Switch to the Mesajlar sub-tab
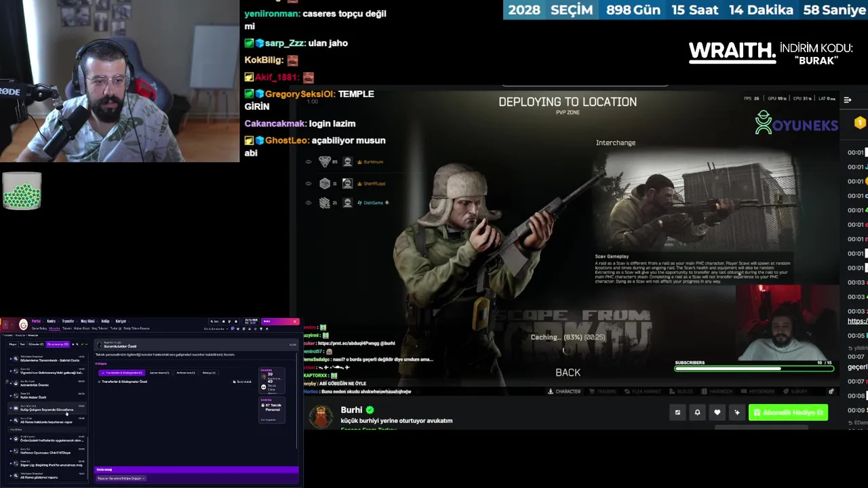868x488 pixels. [54, 329]
